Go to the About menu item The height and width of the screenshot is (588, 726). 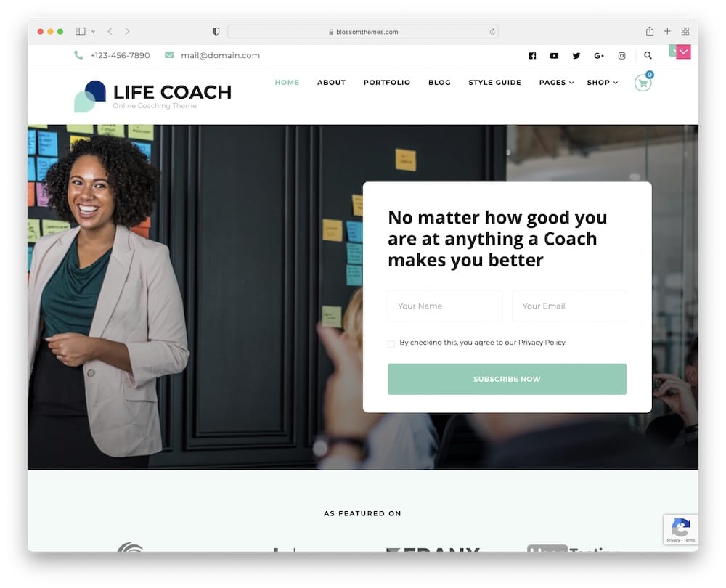[x=331, y=83]
